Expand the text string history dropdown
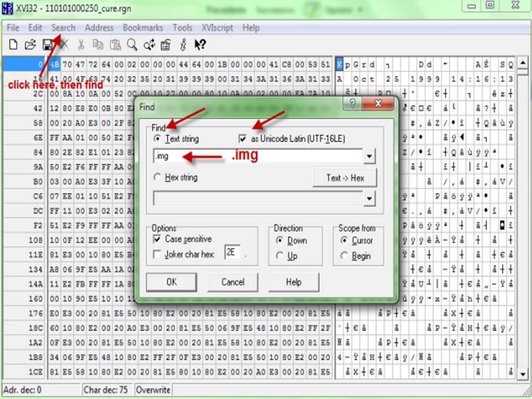The image size is (532, 399). point(370,156)
